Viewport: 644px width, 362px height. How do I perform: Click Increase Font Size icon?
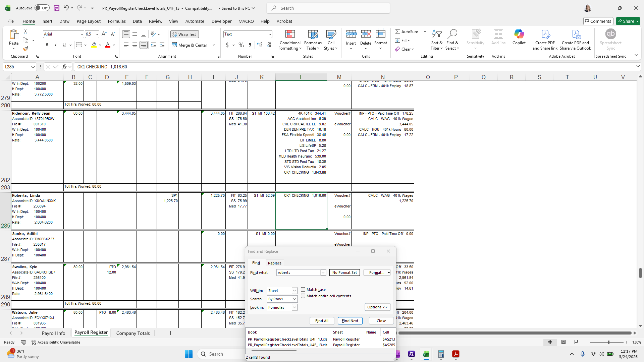(x=104, y=34)
